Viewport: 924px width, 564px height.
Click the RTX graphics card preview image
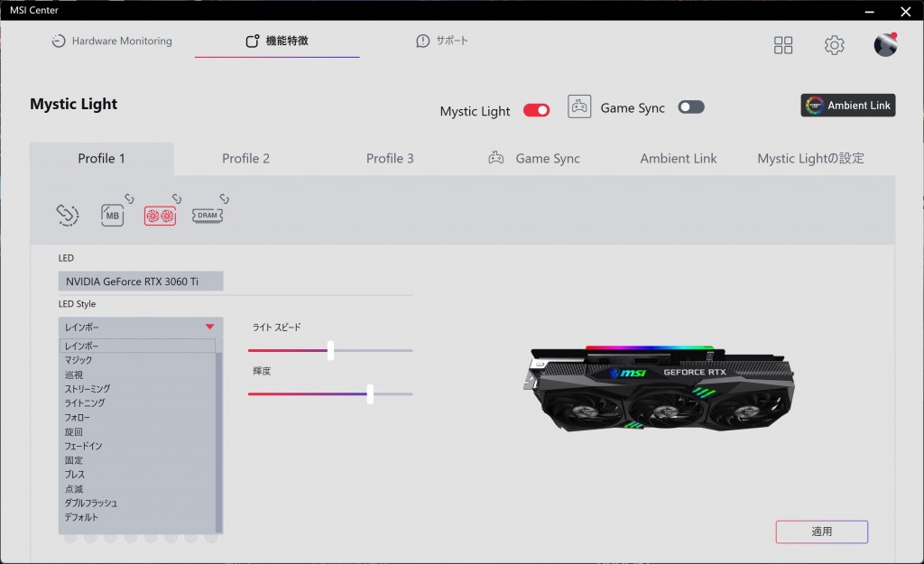pos(658,389)
